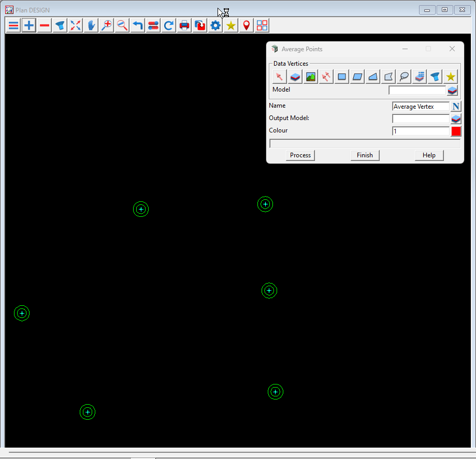Select the blue hand pan tool
Image resolution: width=476 pixels, height=459 pixels.
click(x=91, y=25)
